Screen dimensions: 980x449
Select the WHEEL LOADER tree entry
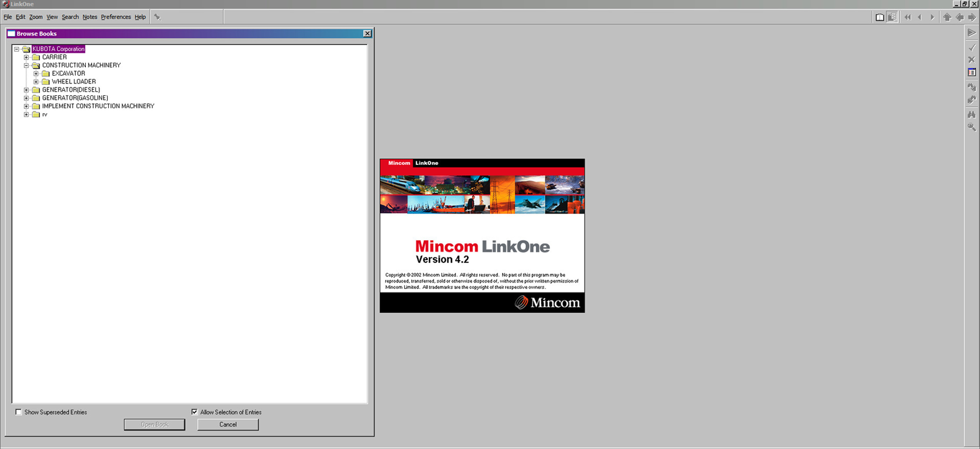tap(74, 82)
